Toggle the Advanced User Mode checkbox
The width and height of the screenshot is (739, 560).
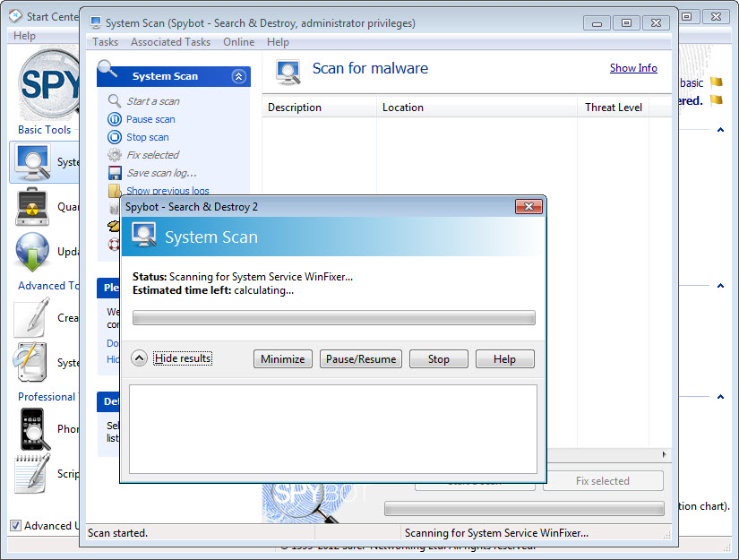tap(15, 525)
